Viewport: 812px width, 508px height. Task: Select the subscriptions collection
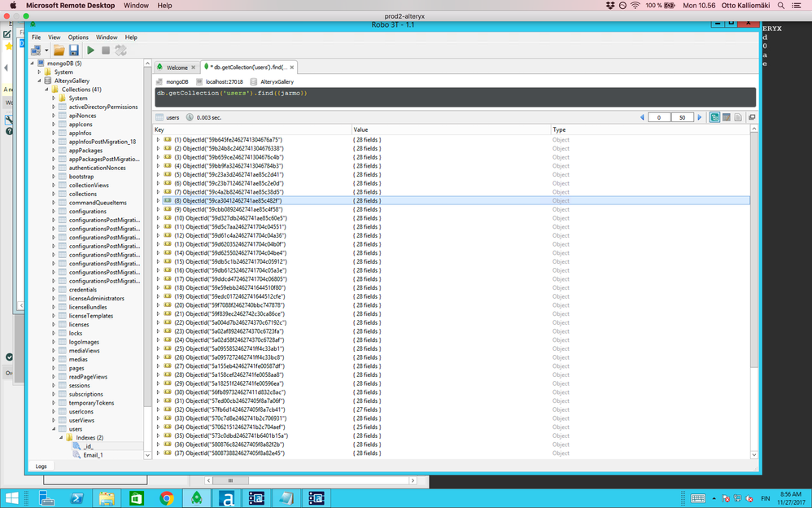pos(86,395)
